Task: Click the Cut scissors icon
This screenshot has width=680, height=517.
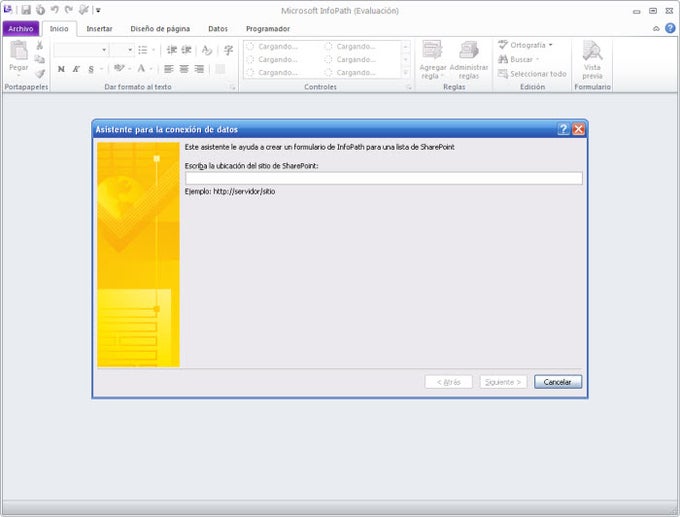Action: 39,45
